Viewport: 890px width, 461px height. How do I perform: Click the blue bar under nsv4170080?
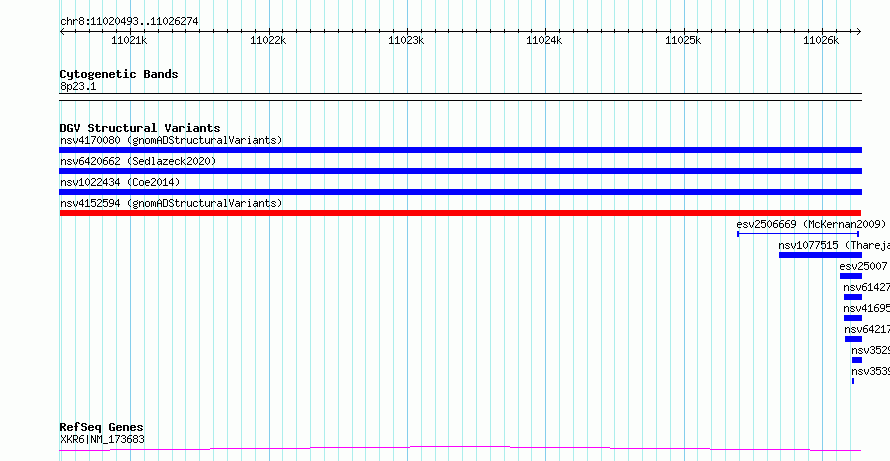point(460,150)
